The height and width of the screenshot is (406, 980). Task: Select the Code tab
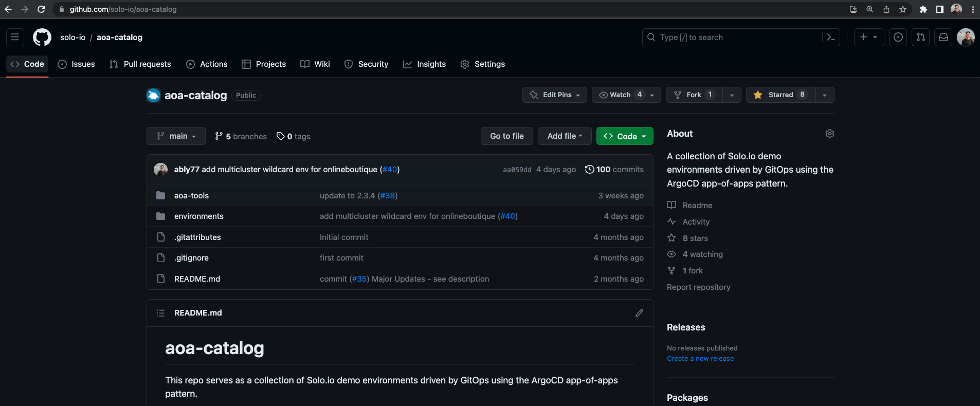(27, 64)
